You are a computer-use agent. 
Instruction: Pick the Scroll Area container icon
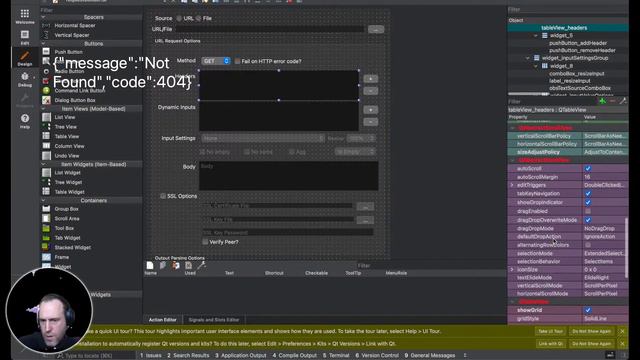(x=46, y=218)
